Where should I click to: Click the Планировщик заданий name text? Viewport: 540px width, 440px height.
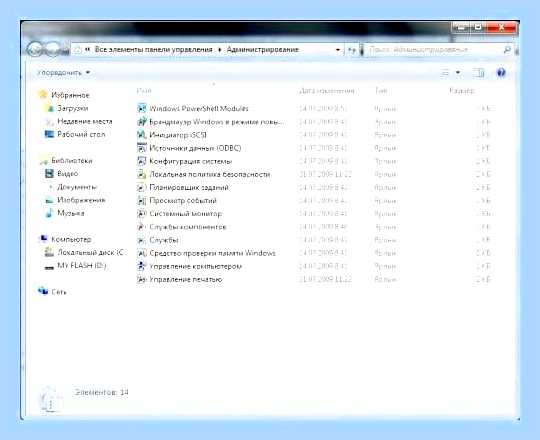tap(189, 187)
